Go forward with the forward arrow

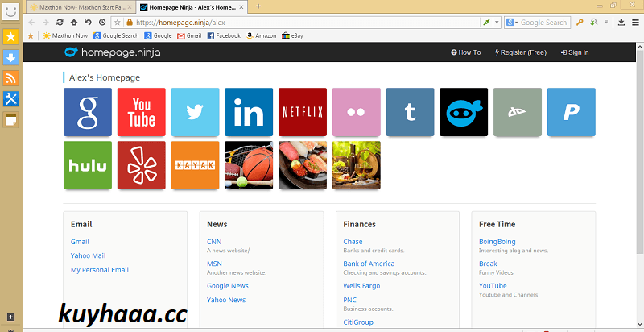point(46,23)
